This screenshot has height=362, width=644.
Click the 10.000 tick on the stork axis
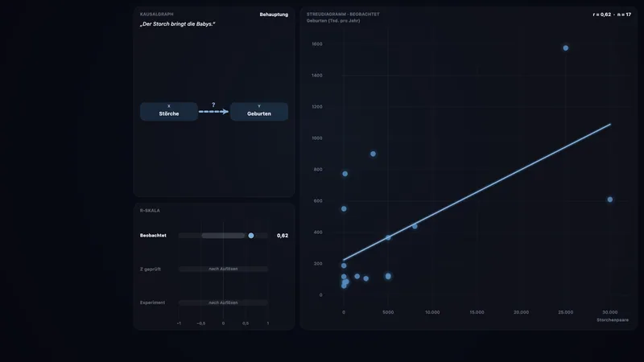coord(432,312)
